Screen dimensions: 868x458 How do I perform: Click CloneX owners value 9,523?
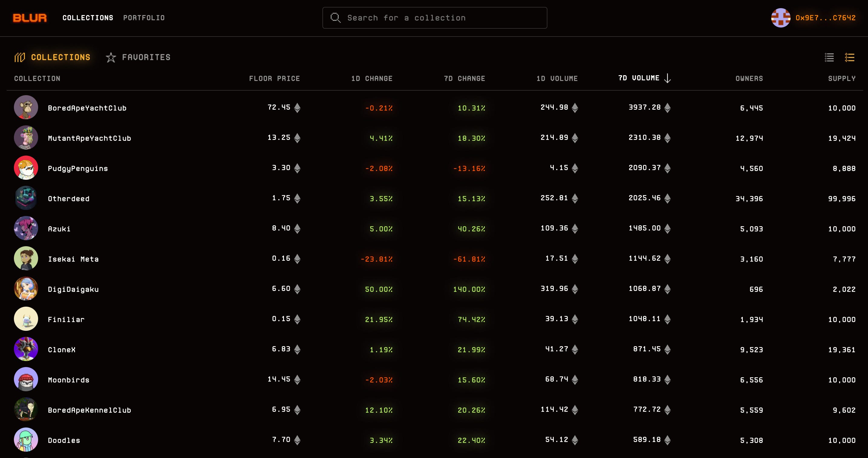point(752,350)
